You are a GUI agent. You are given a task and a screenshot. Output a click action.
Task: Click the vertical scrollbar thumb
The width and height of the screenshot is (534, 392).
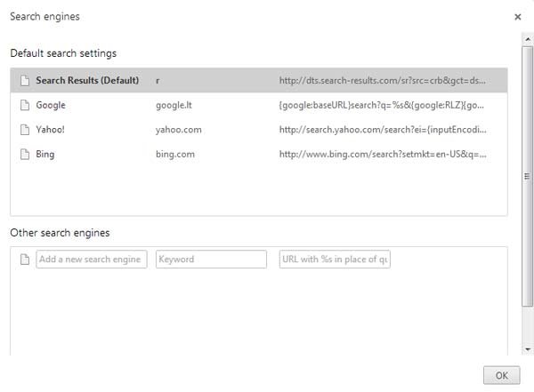coord(528,176)
